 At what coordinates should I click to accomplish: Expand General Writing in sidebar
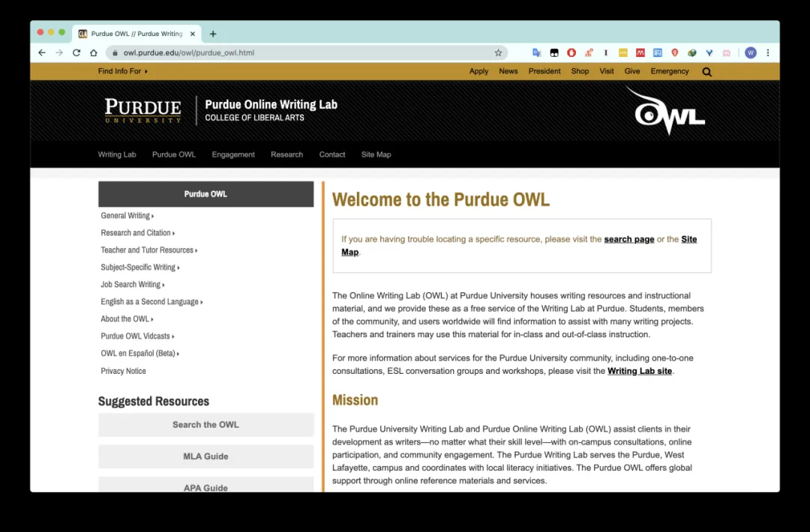127,216
